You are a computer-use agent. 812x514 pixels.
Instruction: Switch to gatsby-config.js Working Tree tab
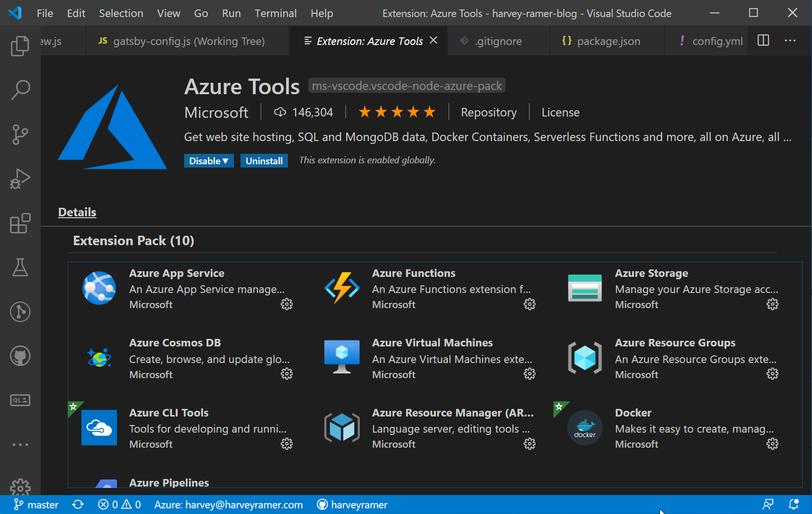coord(187,41)
